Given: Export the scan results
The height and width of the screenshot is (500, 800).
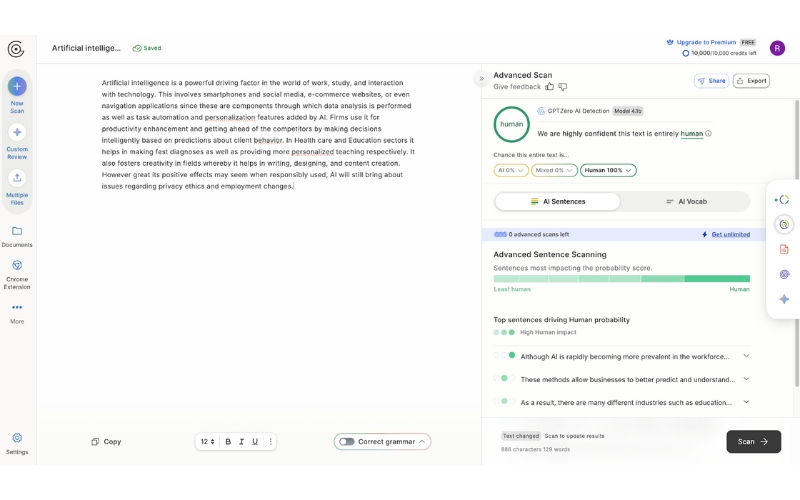Looking at the screenshot, I should [751, 81].
